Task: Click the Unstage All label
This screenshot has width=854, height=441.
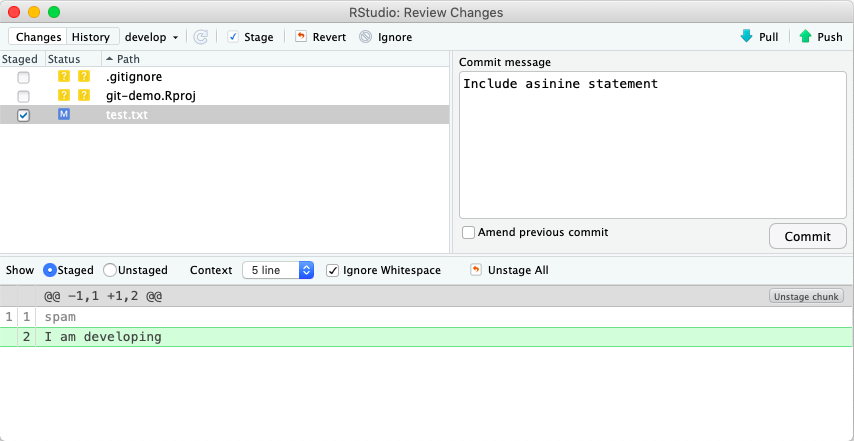Action: [x=518, y=270]
